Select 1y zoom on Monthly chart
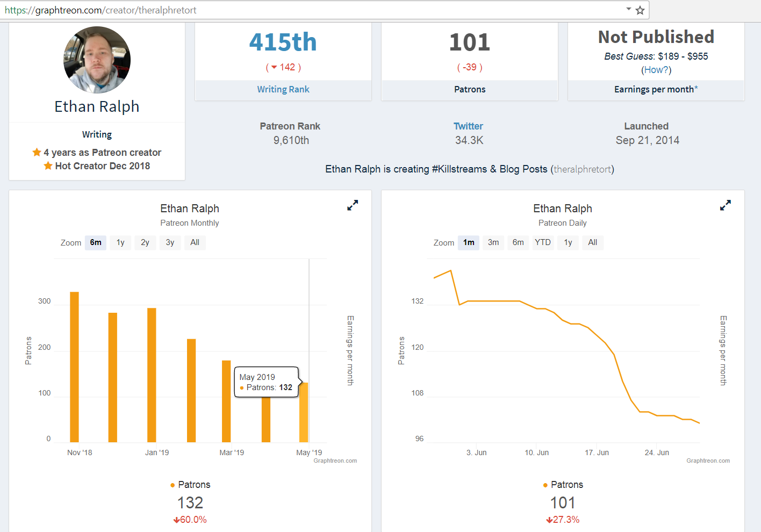This screenshot has height=532, width=761. pos(120,242)
